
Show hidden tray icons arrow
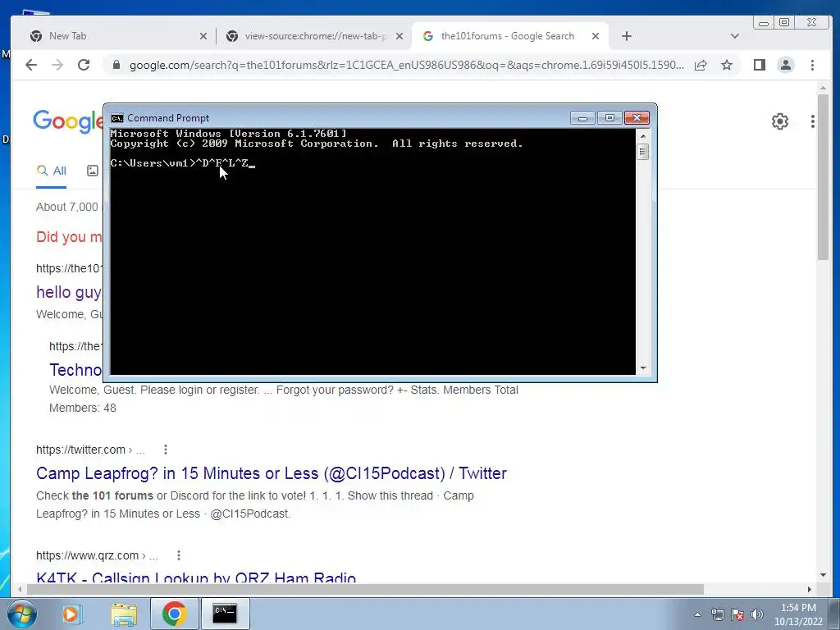697,614
